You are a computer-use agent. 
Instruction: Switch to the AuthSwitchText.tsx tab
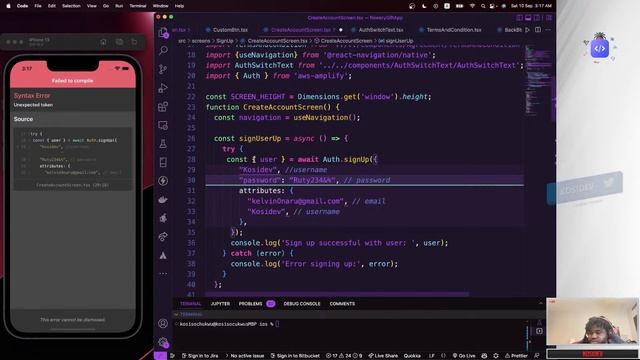(x=380, y=30)
